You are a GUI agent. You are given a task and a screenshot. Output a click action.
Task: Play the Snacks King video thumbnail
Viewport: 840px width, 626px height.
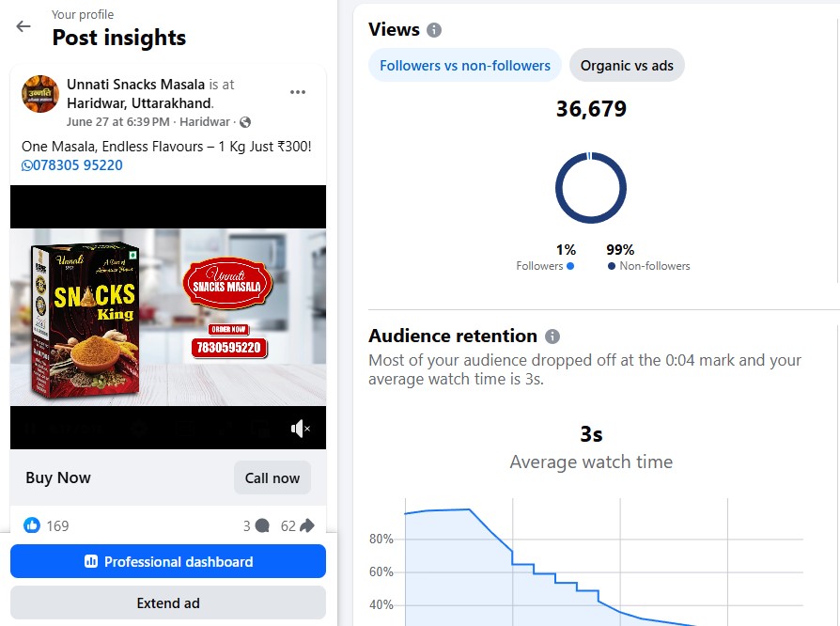click(168, 317)
